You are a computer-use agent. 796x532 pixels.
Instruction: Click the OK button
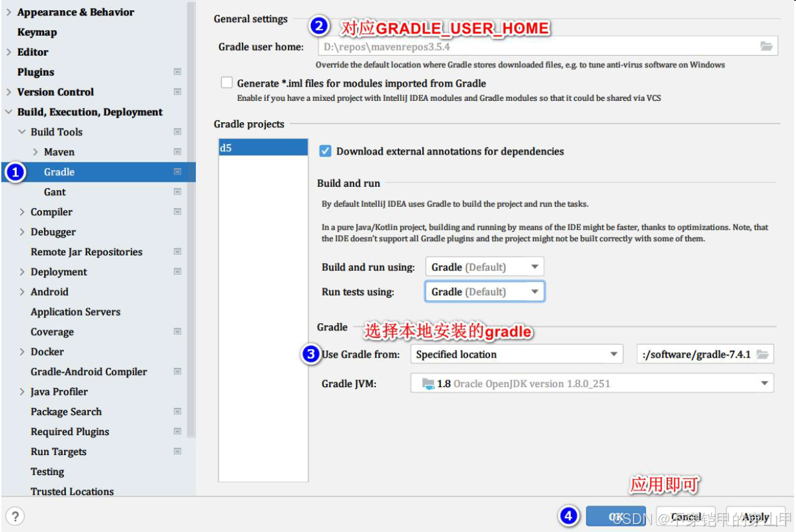pos(616,516)
